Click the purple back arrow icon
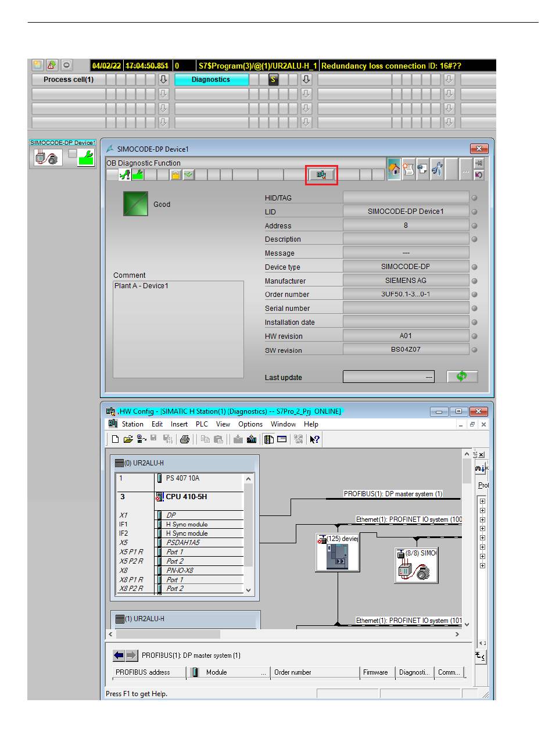552x756 pixels. [x=479, y=174]
